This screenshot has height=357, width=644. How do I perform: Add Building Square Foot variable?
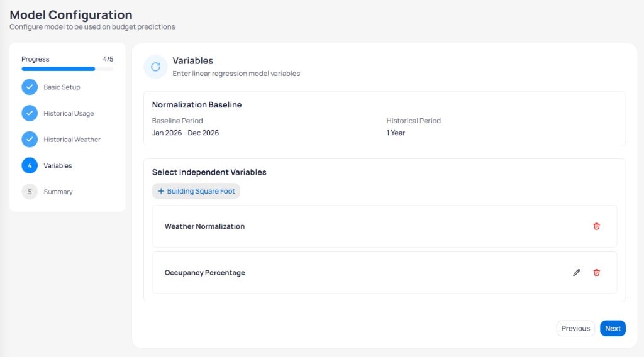coord(196,191)
